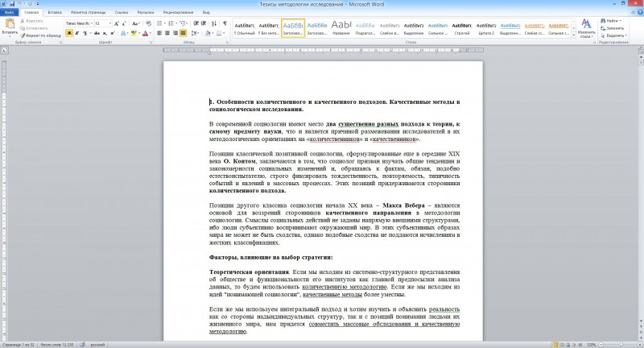Click the Save icon in quick access toolbar
This screenshot has height=348, width=644.
(11, 4)
